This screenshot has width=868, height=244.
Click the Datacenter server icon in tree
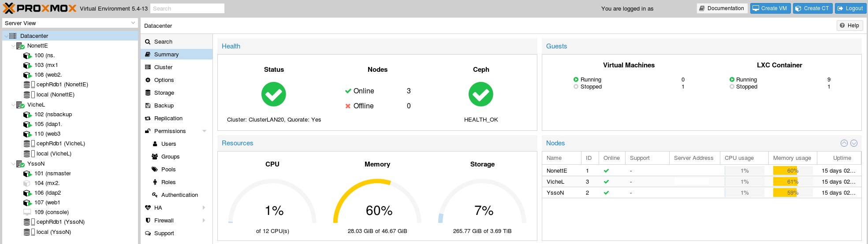pos(13,36)
